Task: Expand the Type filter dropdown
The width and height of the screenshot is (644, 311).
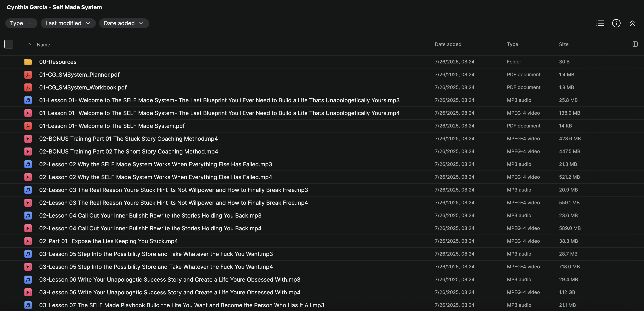Action: 21,23
